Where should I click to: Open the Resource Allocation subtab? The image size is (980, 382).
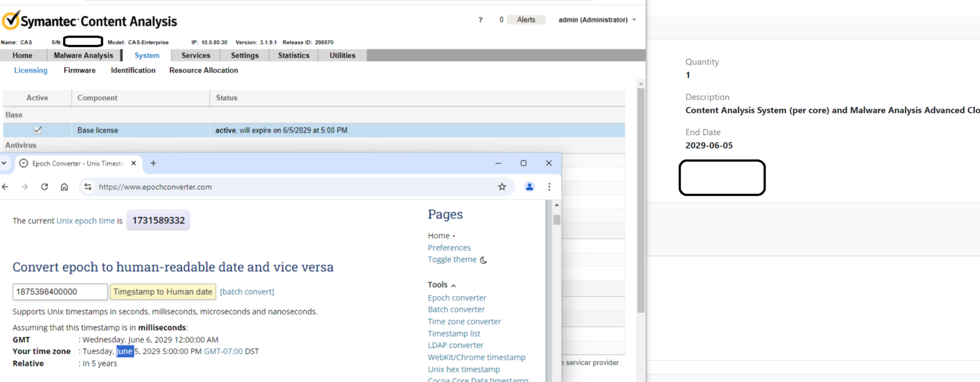pyautogui.click(x=204, y=70)
